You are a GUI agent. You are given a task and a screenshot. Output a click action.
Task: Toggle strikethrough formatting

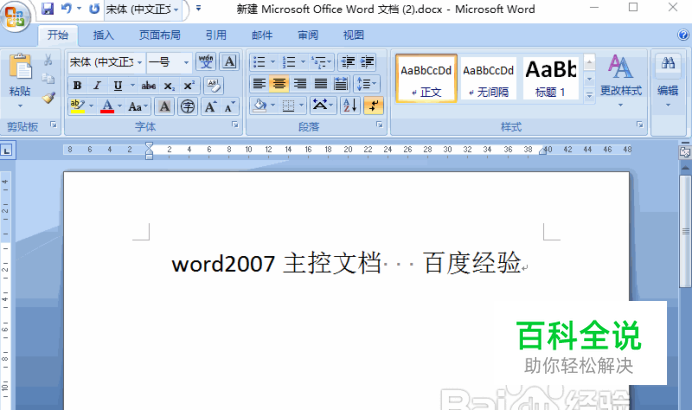click(149, 85)
